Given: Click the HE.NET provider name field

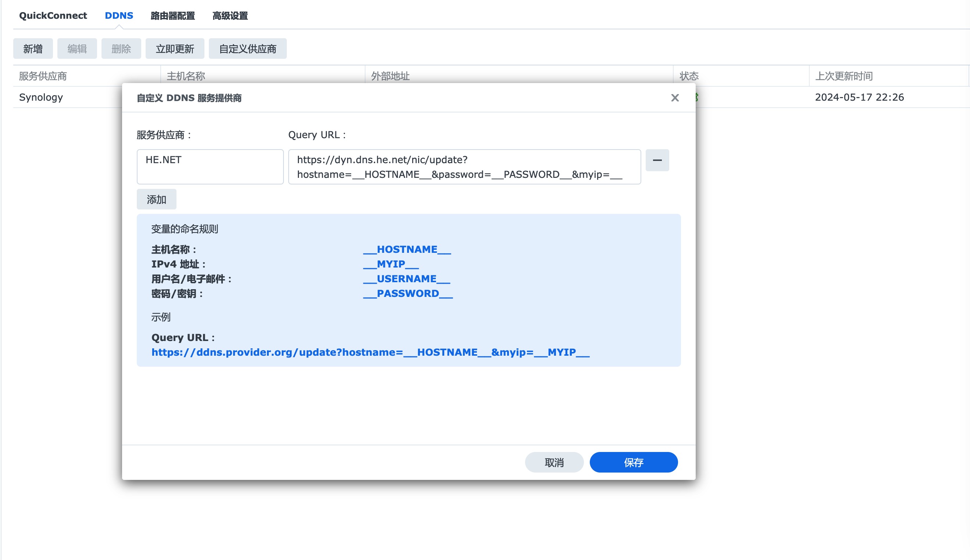Looking at the screenshot, I should click(x=210, y=166).
